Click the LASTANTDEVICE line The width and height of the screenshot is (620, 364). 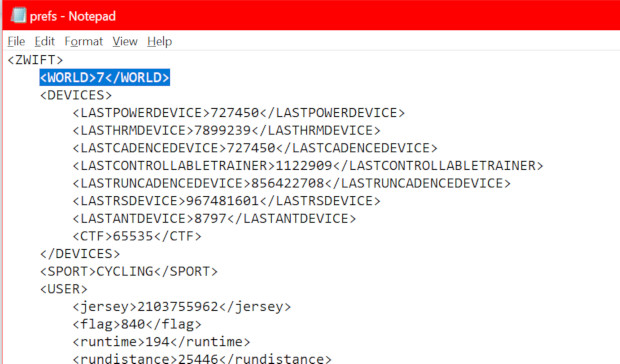pyautogui.click(x=214, y=219)
